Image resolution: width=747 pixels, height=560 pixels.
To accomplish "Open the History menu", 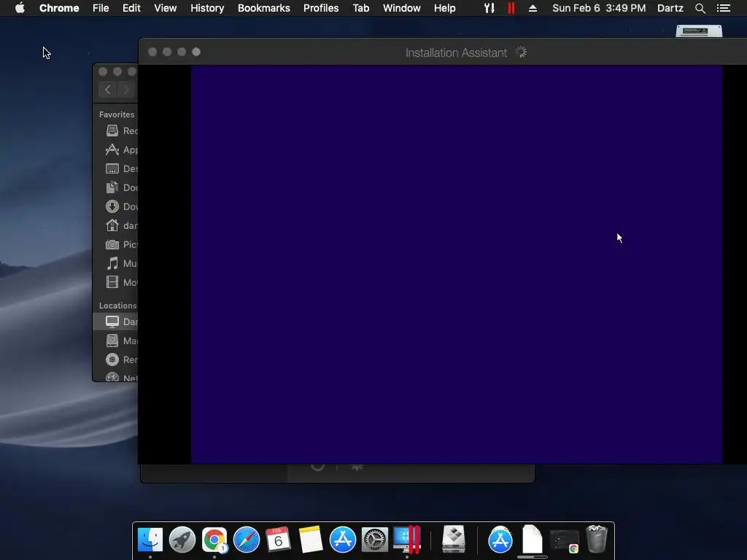I will tap(207, 8).
